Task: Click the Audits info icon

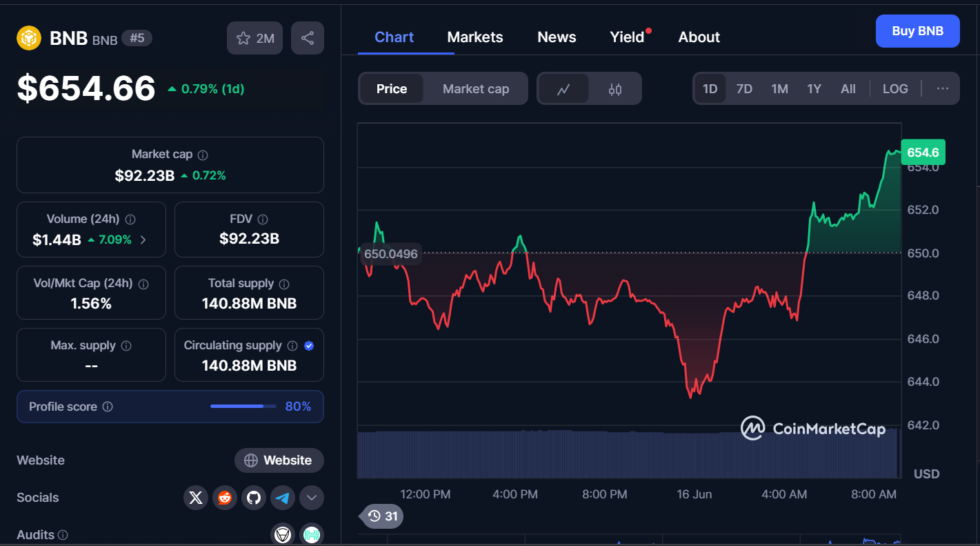Action: pos(63,535)
